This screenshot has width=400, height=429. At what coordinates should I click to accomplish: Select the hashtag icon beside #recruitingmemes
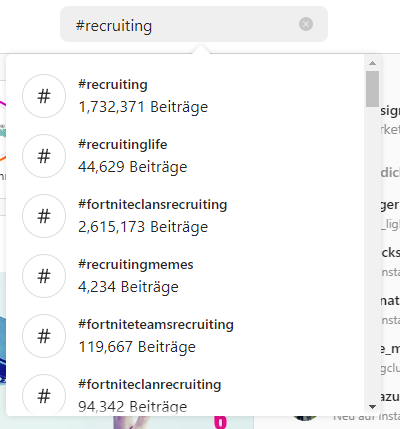(x=44, y=276)
